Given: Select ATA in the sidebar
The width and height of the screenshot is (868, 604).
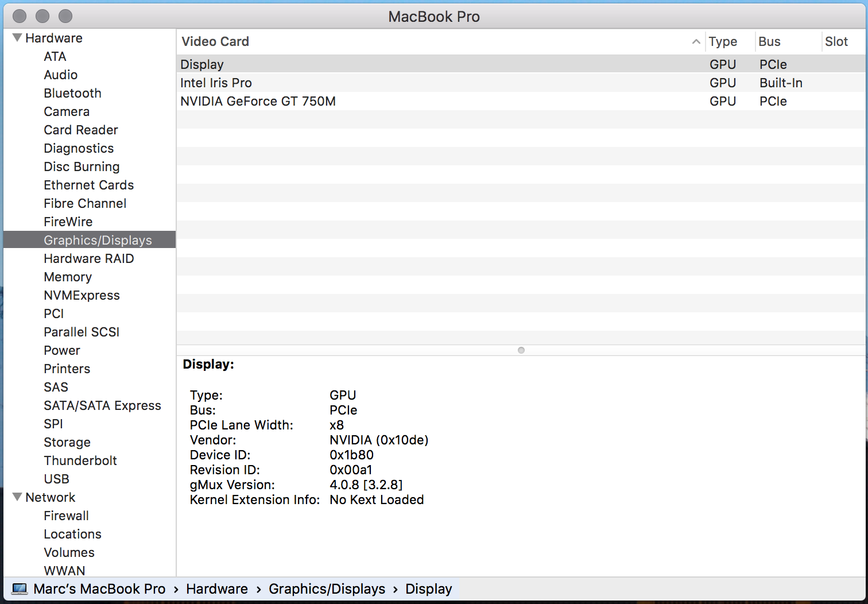Looking at the screenshot, I should pos(55,56).
